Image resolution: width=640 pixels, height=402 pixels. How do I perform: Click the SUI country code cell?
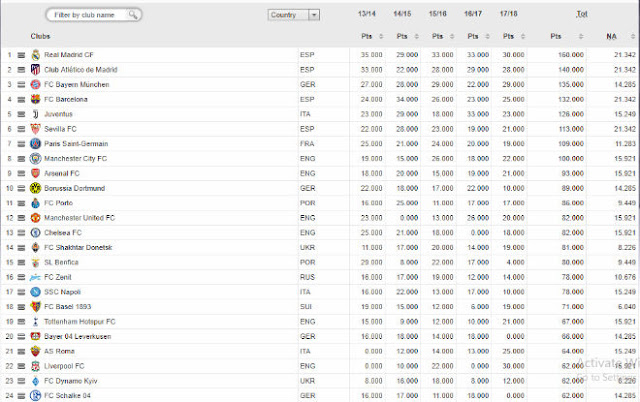[306, 307]
